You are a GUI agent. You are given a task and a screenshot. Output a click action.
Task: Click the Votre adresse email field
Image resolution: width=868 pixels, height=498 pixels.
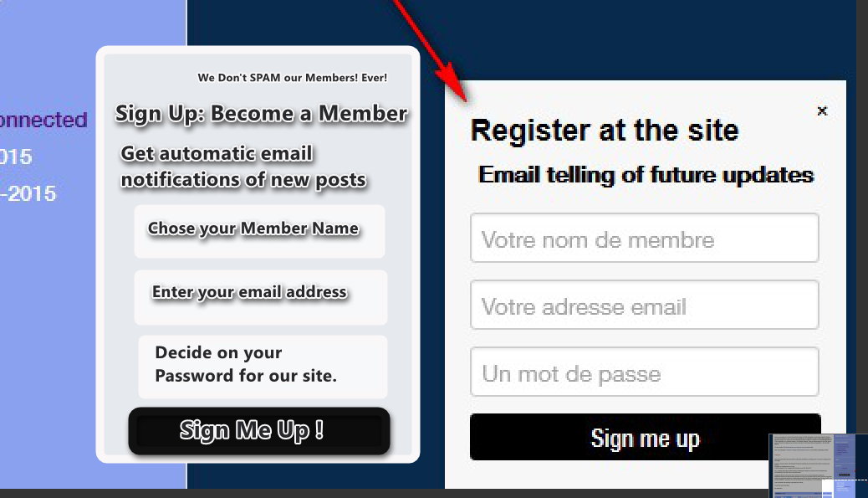pyautogui.click(x=645, y=305)
